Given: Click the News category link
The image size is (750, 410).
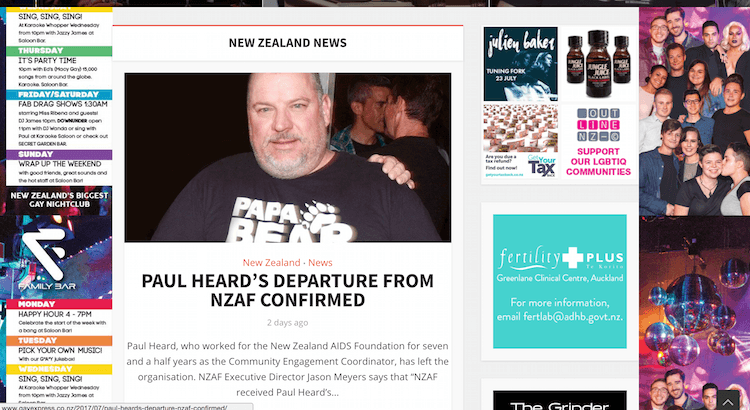Looking at the screenshot, I should pyautogui.click(x=320, y=263).
